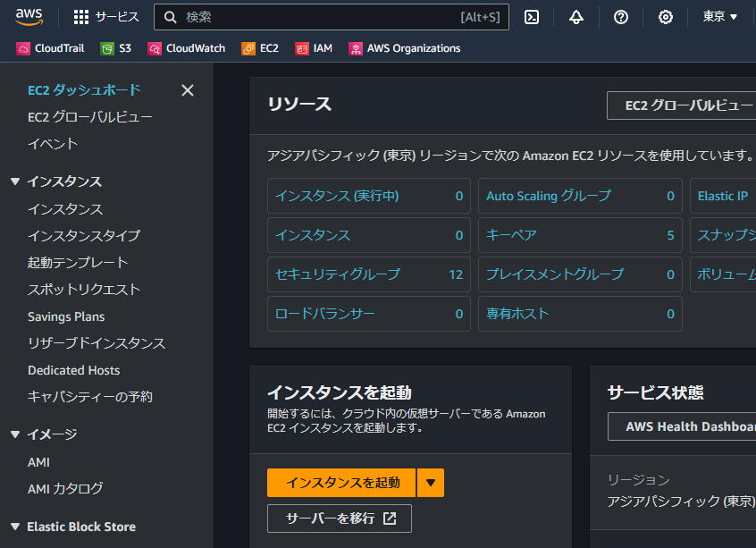The width and height of the screenshot is (756, 548).
Task: Click the IAM favorite icon
Action: [302, 49]
